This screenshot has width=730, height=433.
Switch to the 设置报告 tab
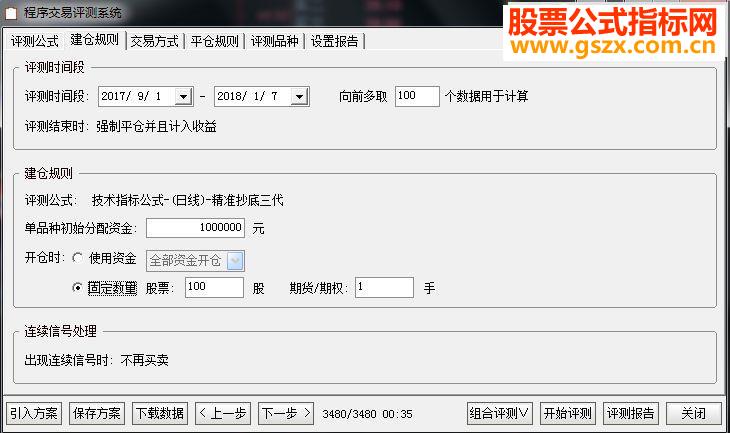(x=335, y=41)
